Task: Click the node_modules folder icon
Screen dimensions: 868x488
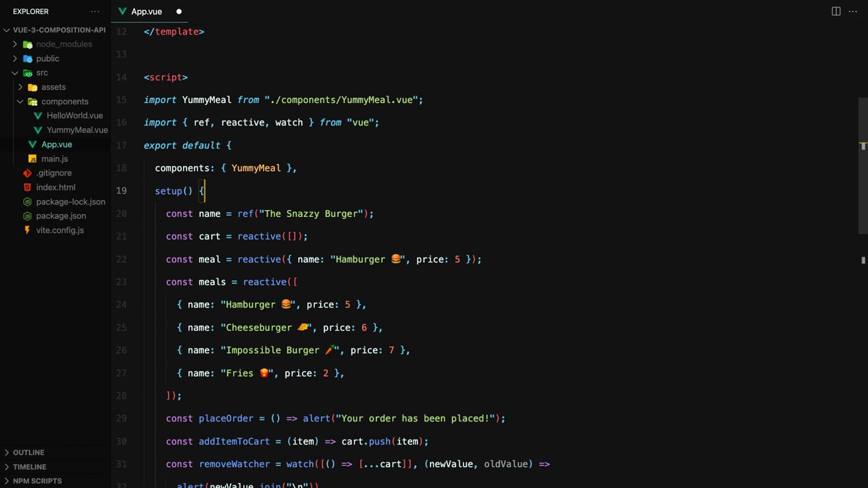Action: (28, 44)
